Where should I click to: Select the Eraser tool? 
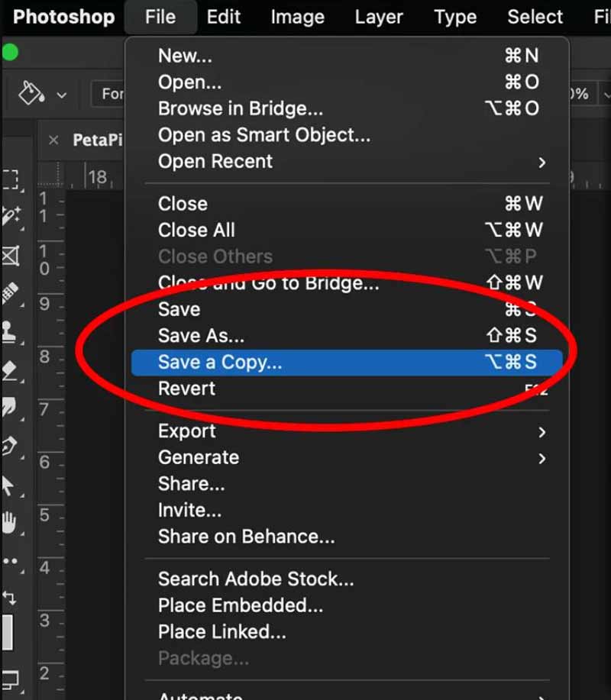[x=11, y=370]
